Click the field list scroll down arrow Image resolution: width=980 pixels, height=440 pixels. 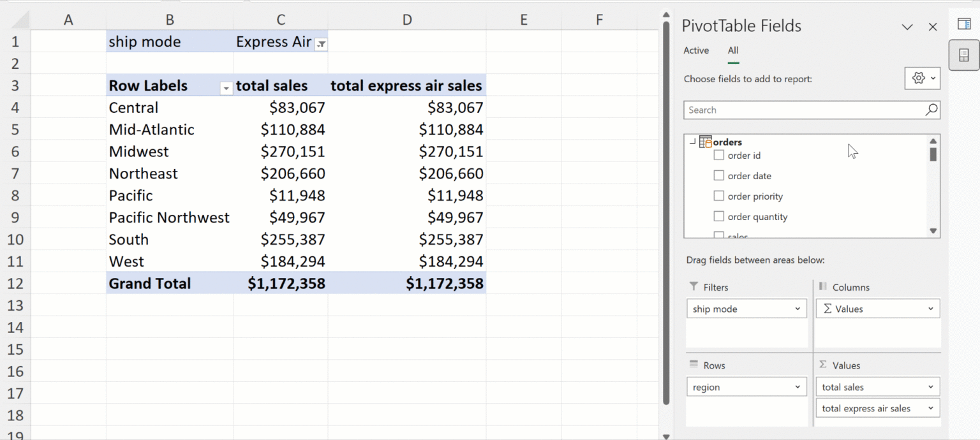click(933, 231)
